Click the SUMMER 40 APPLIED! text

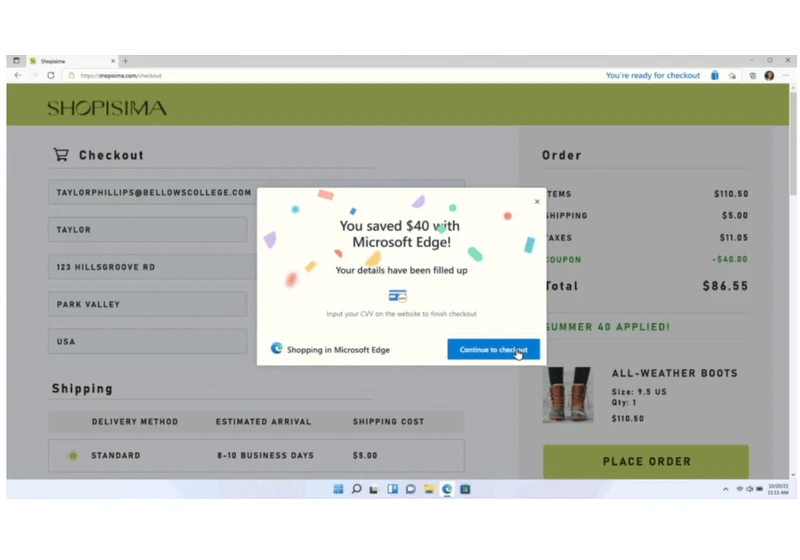607,327
